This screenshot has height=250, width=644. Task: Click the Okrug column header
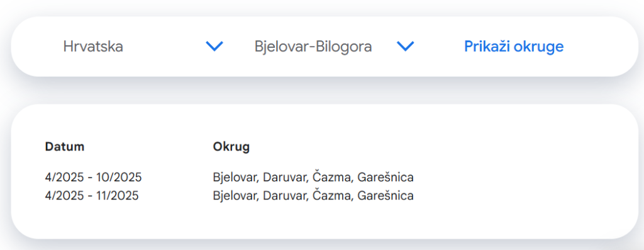231,147
